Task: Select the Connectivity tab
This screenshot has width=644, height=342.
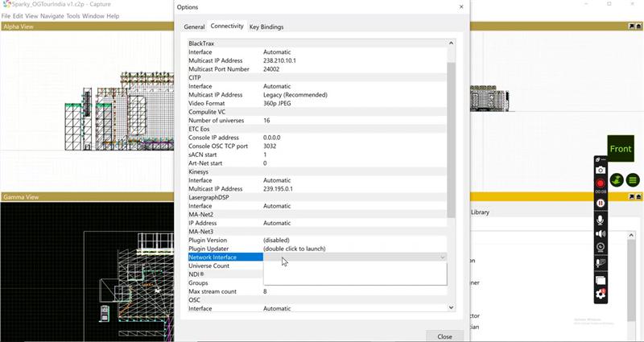Action: pos(227,26)
